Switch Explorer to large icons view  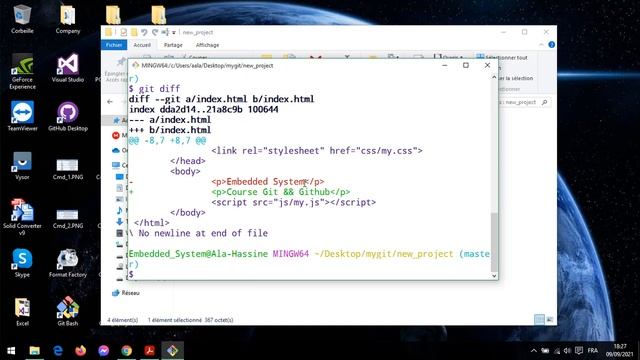click(x=549, y=320)
